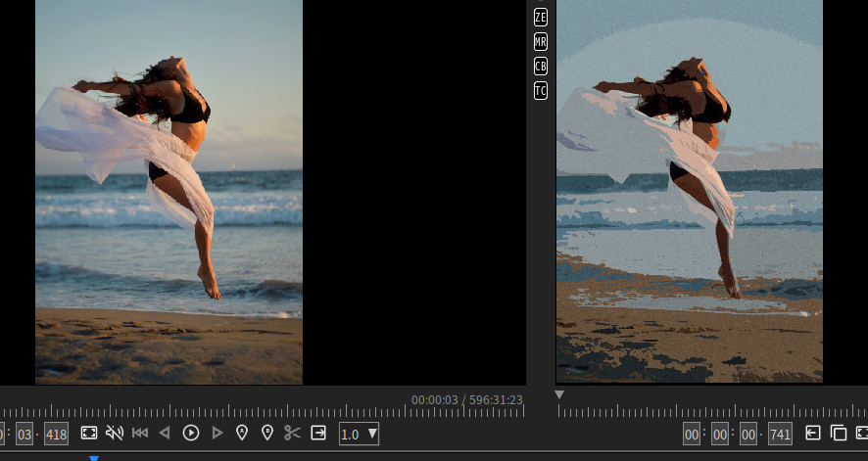Screen dimensions: 868x461
Task: Set marker A with the pin icon
Action: [x=242, y=433]
